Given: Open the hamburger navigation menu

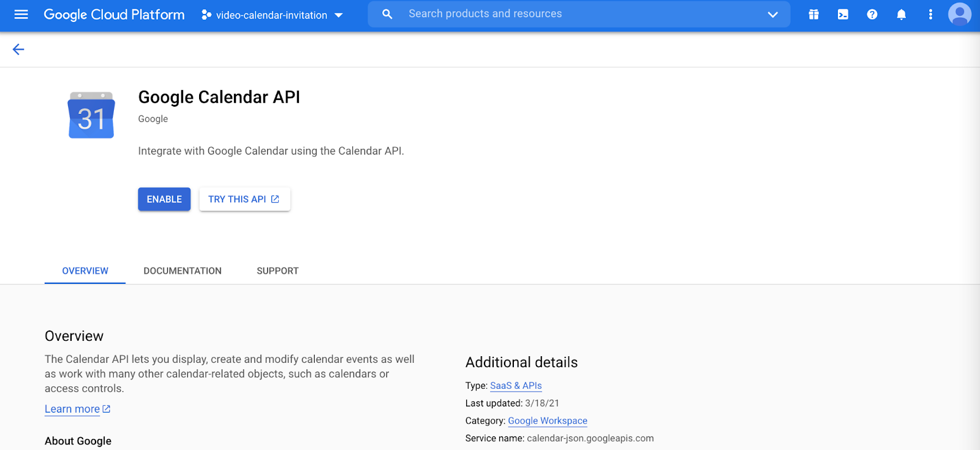Looking at the screenshot, I should (x=21, y=14).
